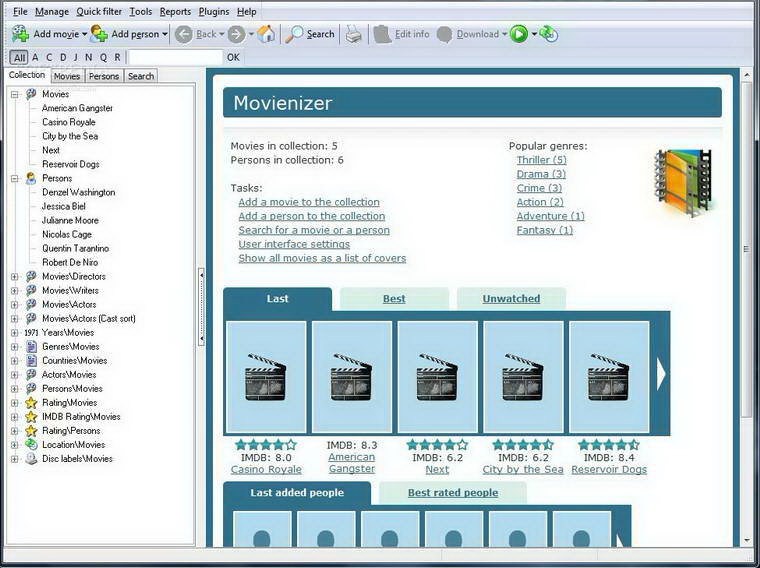The height and width of the screenshot is (568, 760).
Task: Click the globe update icon in toolbar
Action: (x=549, y=34)
